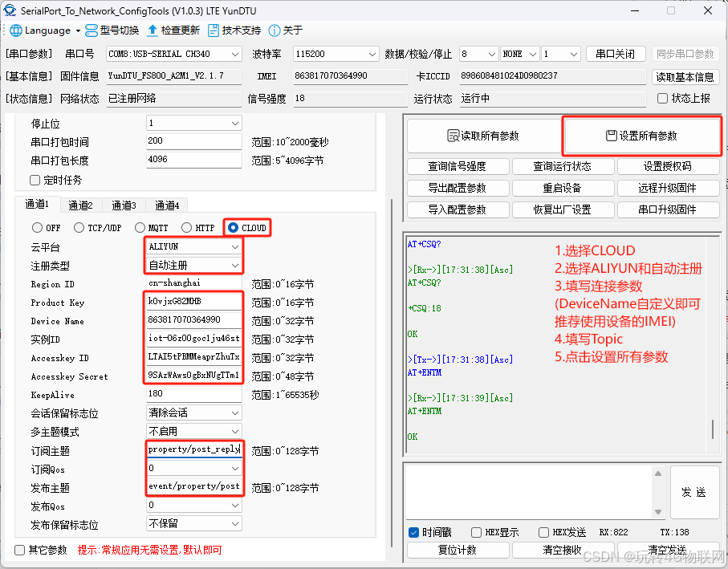Switch to the 通道2 tab
This screenshot has width=728, height=569.
tap(81, 205)
